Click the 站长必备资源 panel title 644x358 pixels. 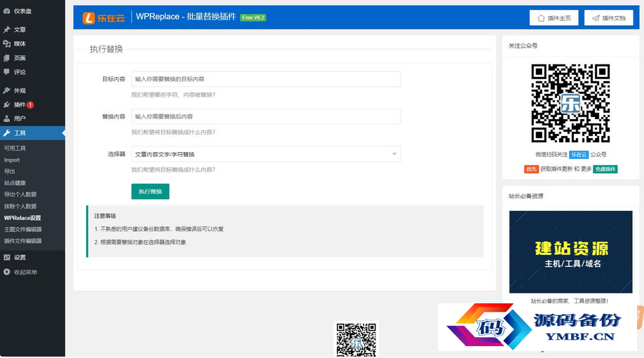[x=526, y=196]
